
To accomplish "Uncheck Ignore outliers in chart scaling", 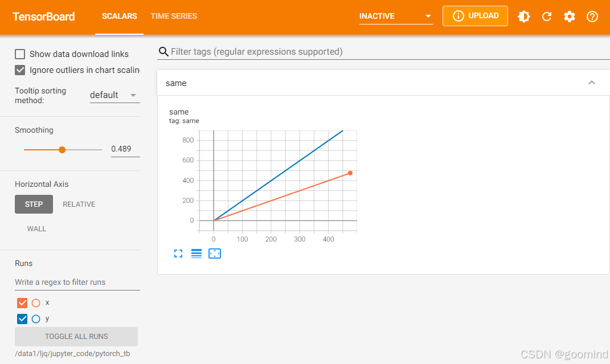I will (20, 70).
